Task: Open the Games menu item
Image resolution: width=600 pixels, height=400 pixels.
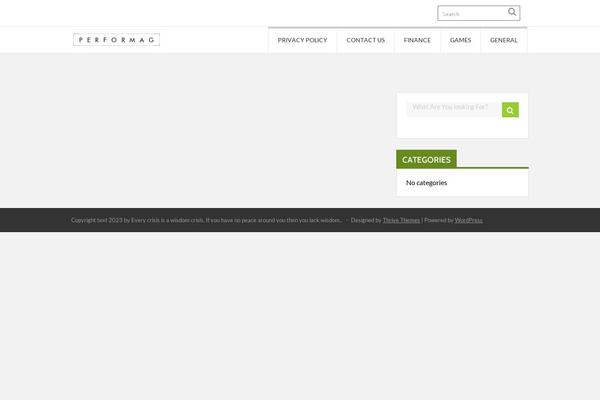Action: point(460,40)
